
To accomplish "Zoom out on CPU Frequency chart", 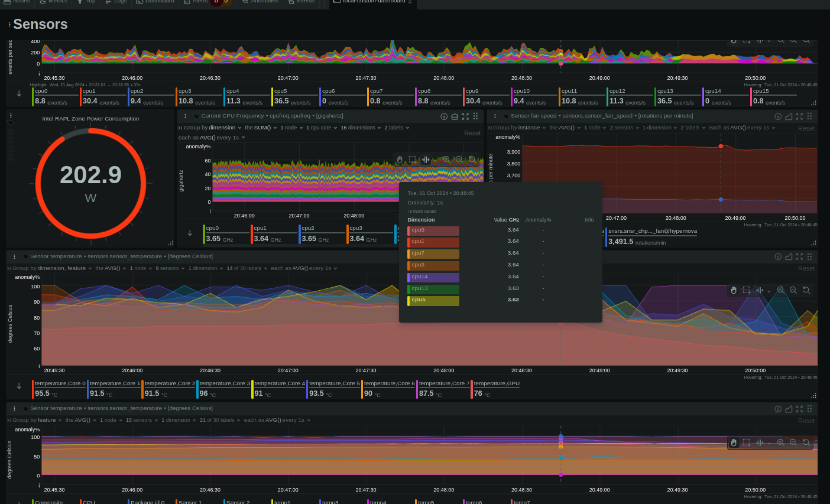I will [459, 160].
